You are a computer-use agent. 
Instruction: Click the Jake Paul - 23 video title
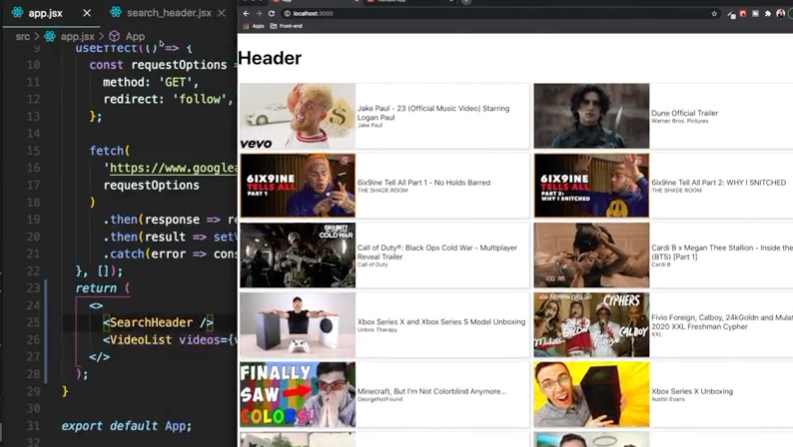[433, 113]
